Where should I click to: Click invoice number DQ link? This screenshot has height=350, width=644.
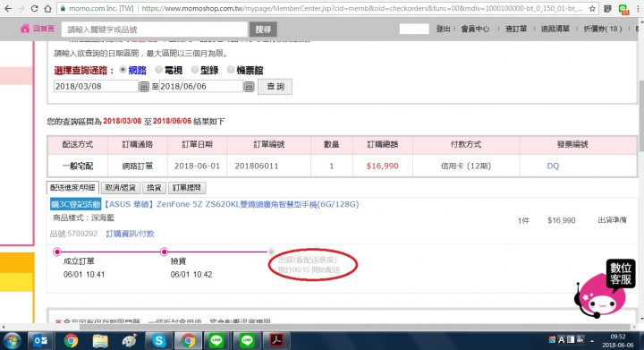[553, 166]
